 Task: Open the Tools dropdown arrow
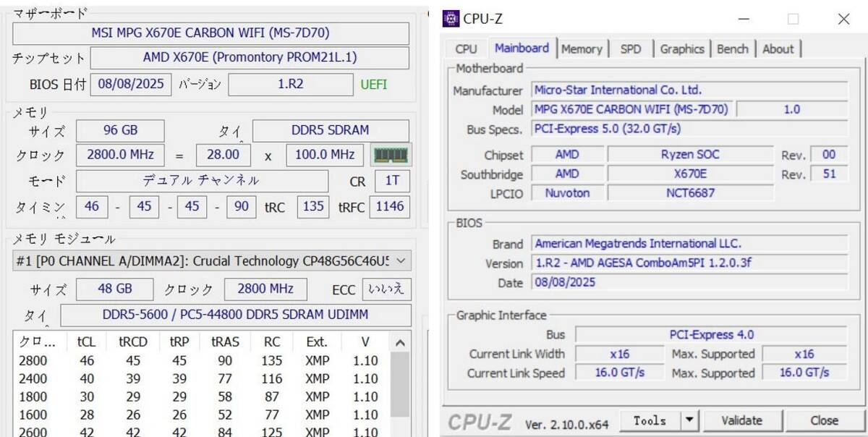coord(689,420)
